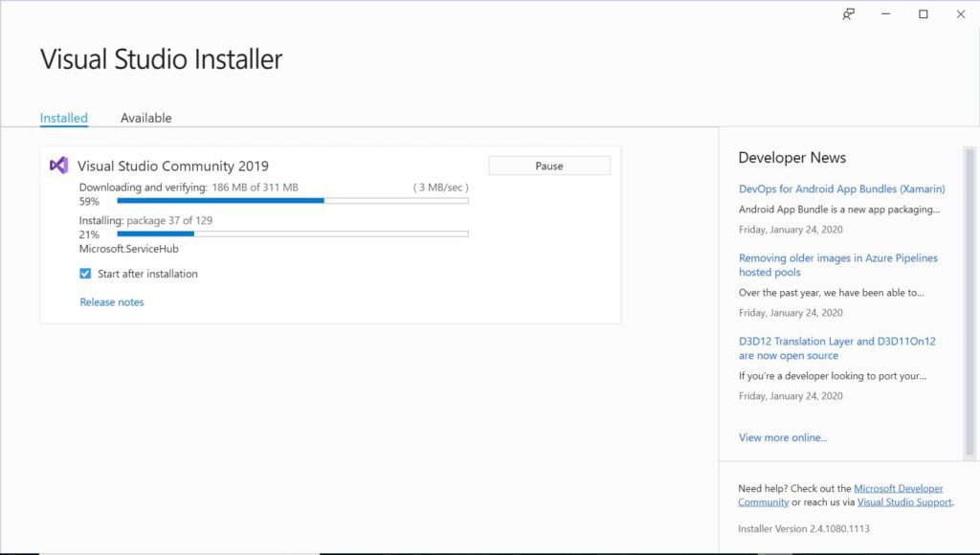Open the Release notes link

pyautogui.click(x=112, y=302)
